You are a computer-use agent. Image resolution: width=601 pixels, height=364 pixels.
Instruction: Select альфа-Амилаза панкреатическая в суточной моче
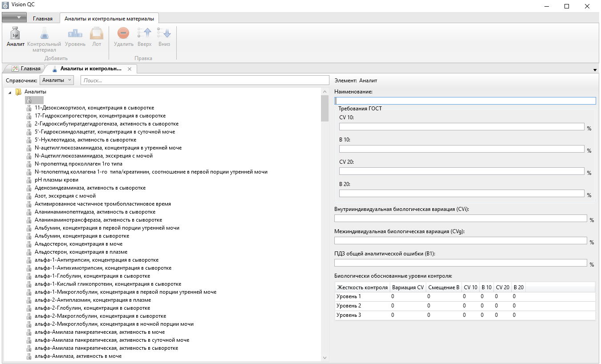pyautogui.click(x=112, y=340)
